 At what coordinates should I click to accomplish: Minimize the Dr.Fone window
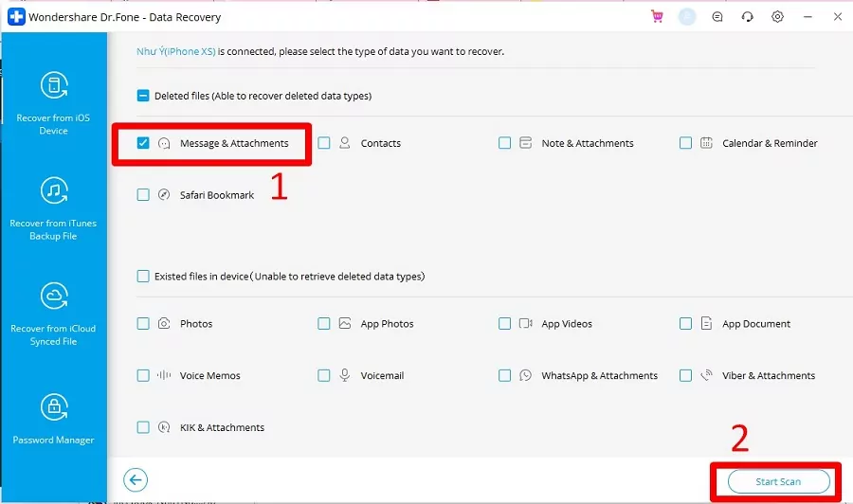tap(808, 17)
